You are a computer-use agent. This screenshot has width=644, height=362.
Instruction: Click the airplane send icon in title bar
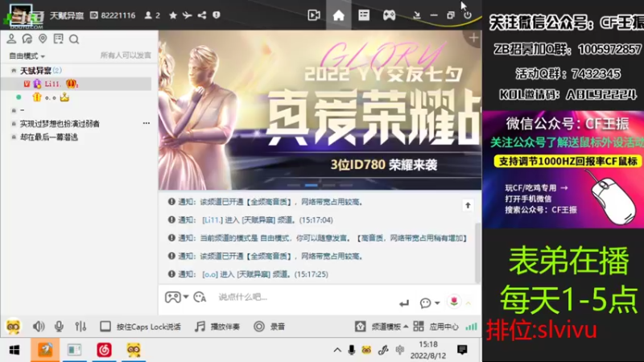(188, 15)
